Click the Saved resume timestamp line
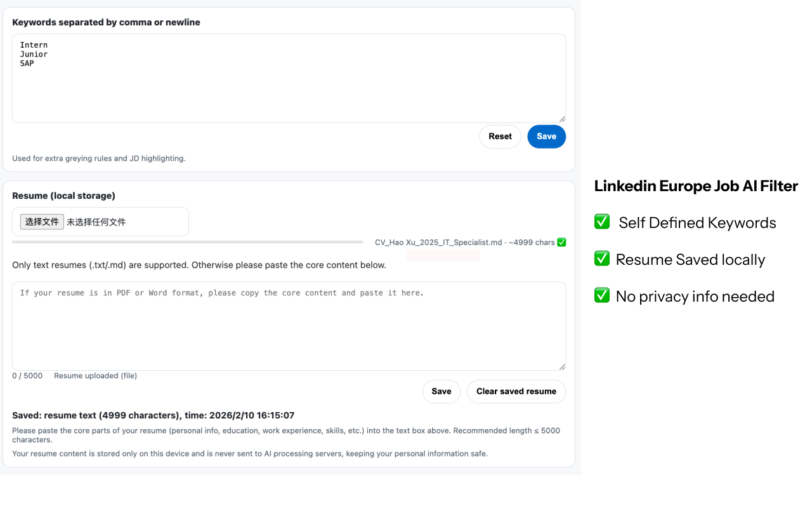This screenshot has height=508, width=812. point(153,415)
